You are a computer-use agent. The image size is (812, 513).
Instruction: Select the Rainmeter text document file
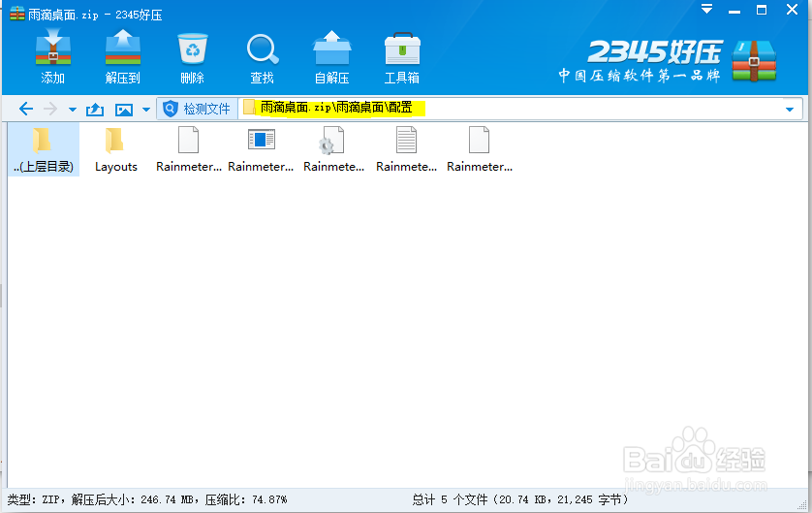(407, 149)
